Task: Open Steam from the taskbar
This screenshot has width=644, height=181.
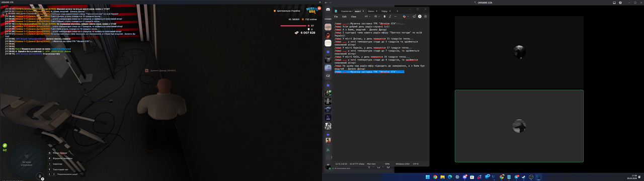Action: click(x=524, y=177)
